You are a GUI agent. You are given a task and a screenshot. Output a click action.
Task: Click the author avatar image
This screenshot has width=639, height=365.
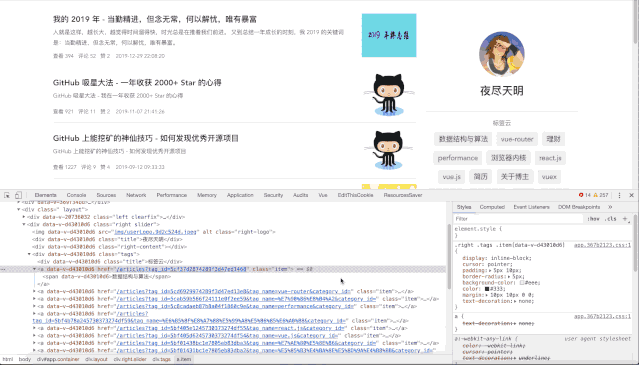pyautogui.click(x=502, y=54)
